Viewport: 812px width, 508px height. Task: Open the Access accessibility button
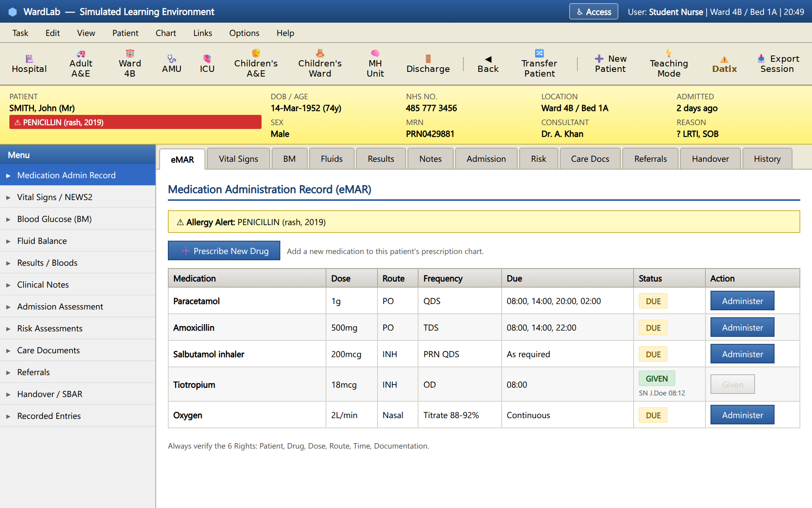[593, 12]
